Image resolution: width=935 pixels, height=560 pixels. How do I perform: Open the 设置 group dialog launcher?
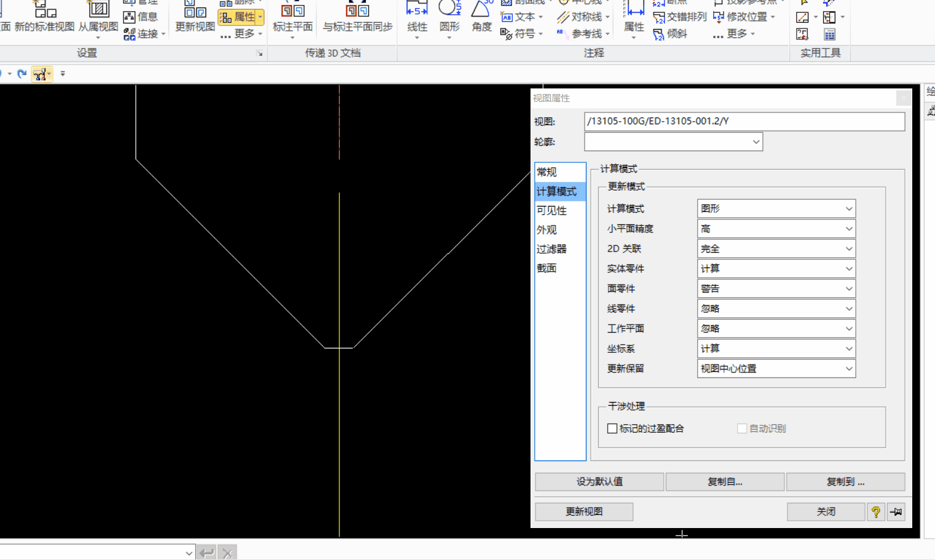click(259, 53)
